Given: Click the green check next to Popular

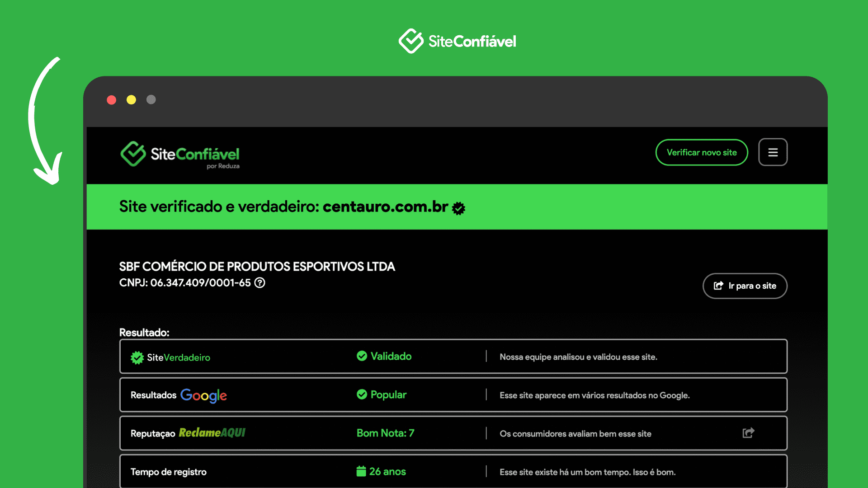Looking at the screenshot, I should (x=362, y=394).
